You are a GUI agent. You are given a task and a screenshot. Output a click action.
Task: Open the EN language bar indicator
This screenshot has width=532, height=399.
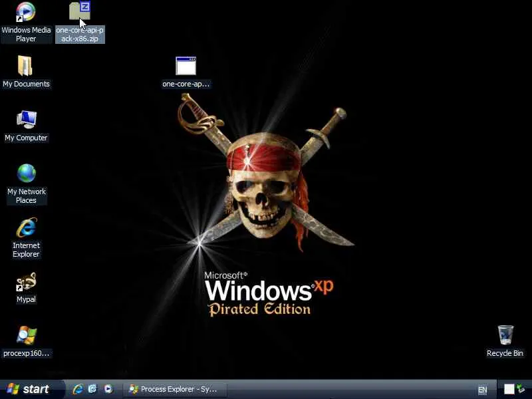482,390
